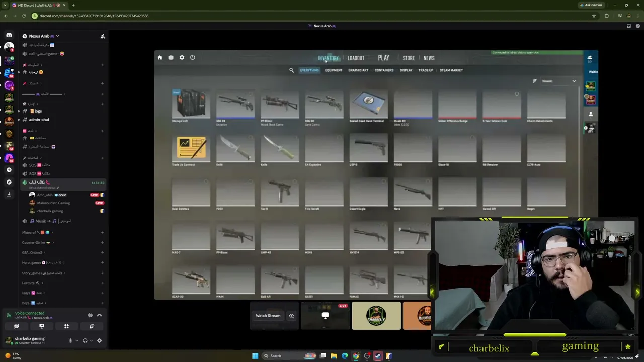Screen dimensions: 644x362
Task: Expand the GTA_Online$ channel category
Action: [34, 253]
